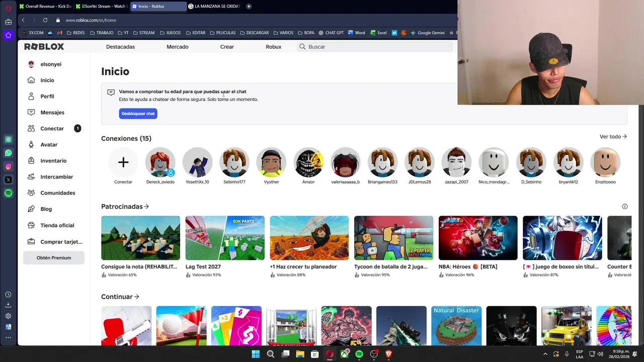The height and width of the screenshot is (362, 644).
Task: Click the Roblox logo in header
Action: [x=44, y=47]
